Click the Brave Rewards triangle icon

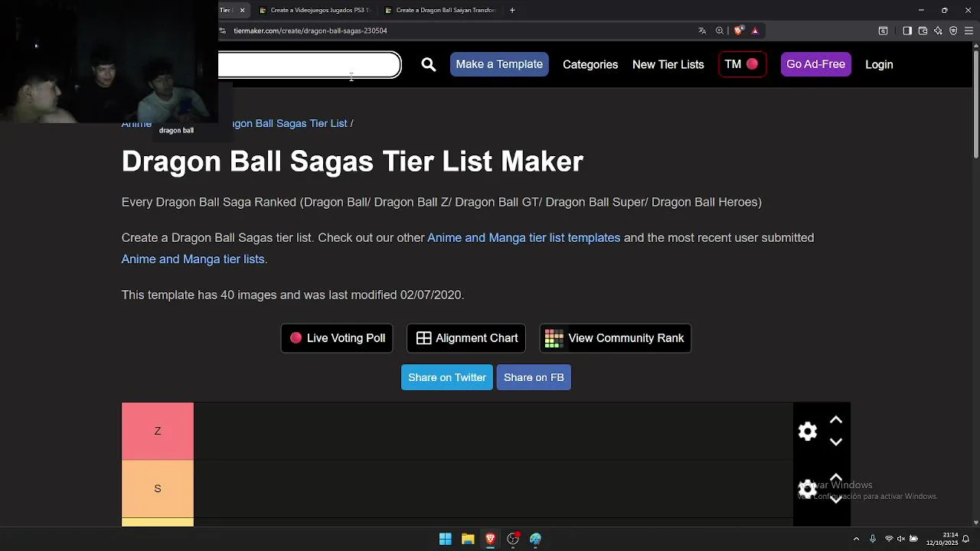coord(755,31)
